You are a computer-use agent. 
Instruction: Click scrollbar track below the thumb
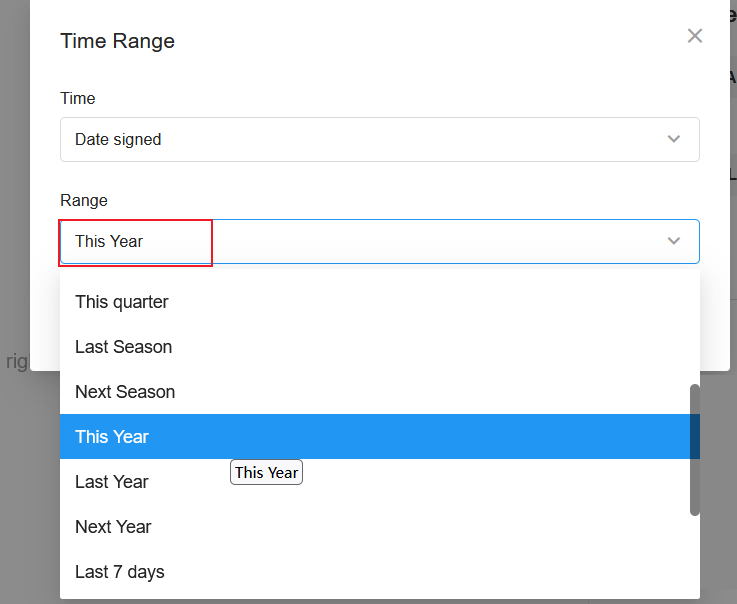point(695,555)
